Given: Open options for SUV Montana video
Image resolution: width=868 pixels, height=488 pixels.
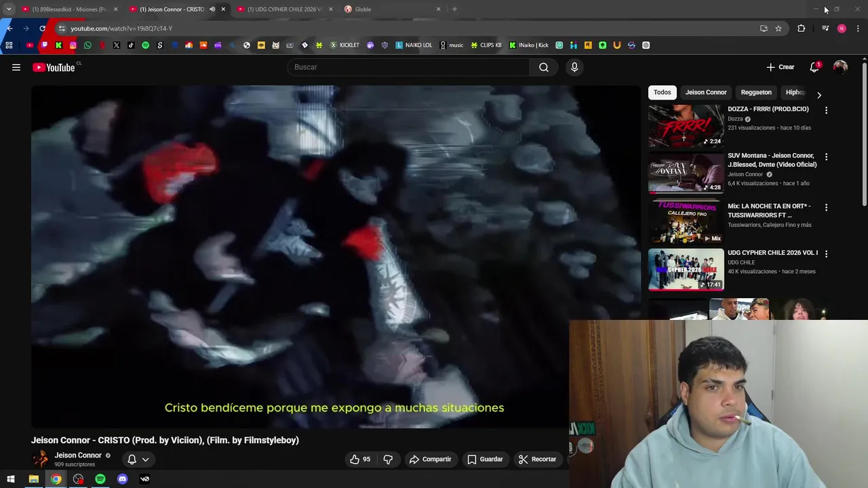Looking at the screenshot, I should click(x=826, y=157).
